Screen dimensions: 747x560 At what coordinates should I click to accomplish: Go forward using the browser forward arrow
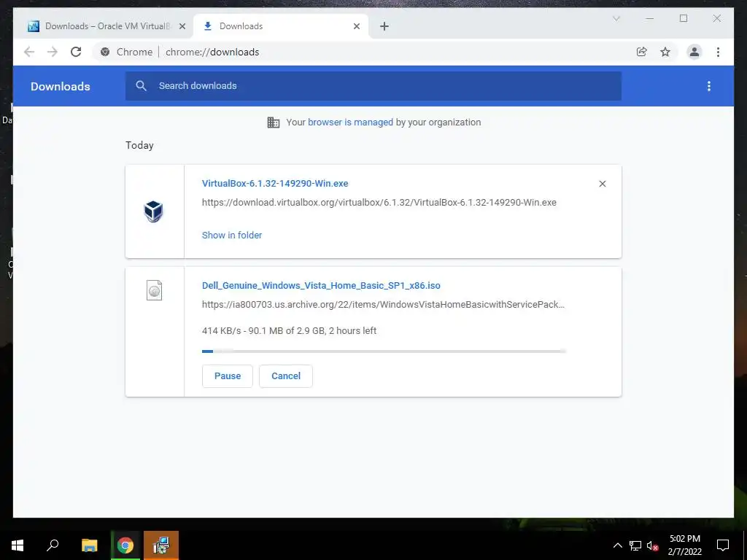[53, 52]
